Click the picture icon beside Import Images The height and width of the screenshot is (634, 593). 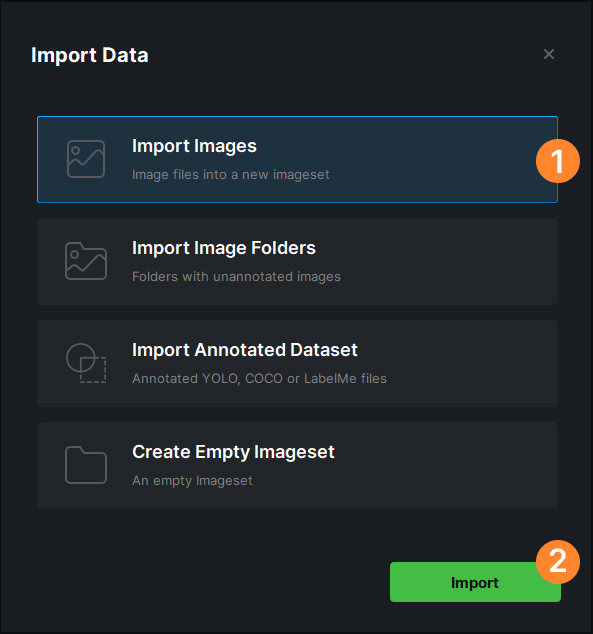tap(86, 159)
